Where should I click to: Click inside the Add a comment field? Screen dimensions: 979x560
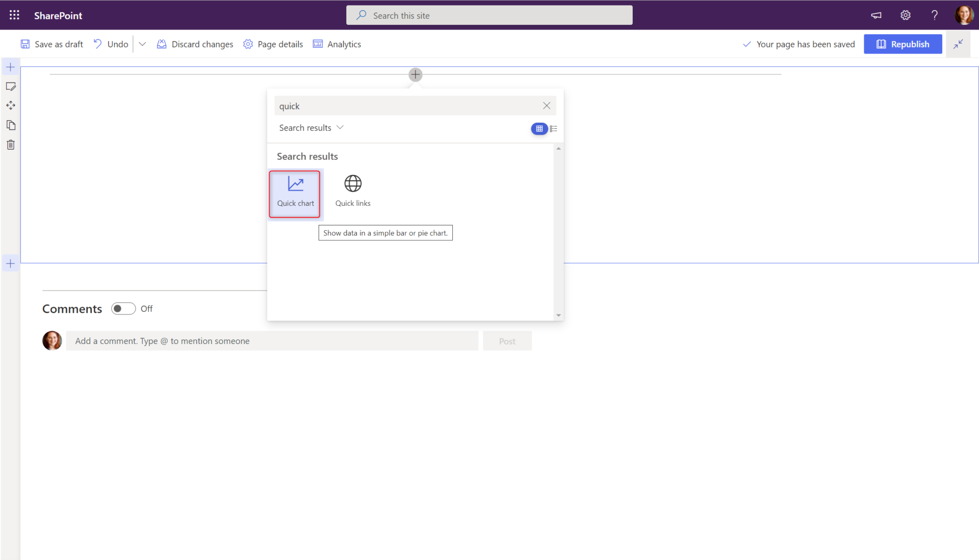pos(273,340)
